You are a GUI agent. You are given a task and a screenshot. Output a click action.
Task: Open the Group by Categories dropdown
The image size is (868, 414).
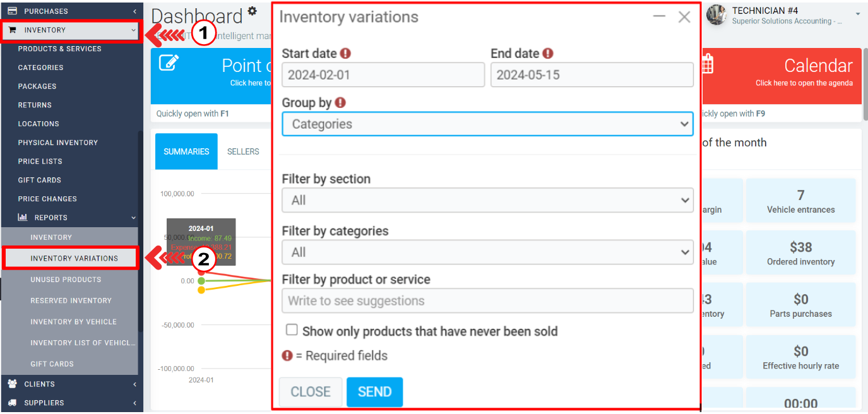click(x=487, y=124)
